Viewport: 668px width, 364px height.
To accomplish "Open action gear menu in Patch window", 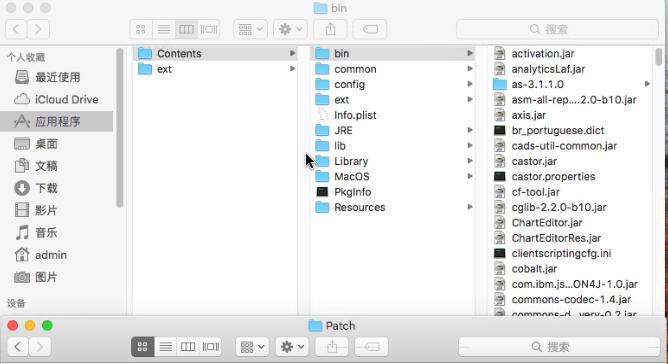I will 292,347.
